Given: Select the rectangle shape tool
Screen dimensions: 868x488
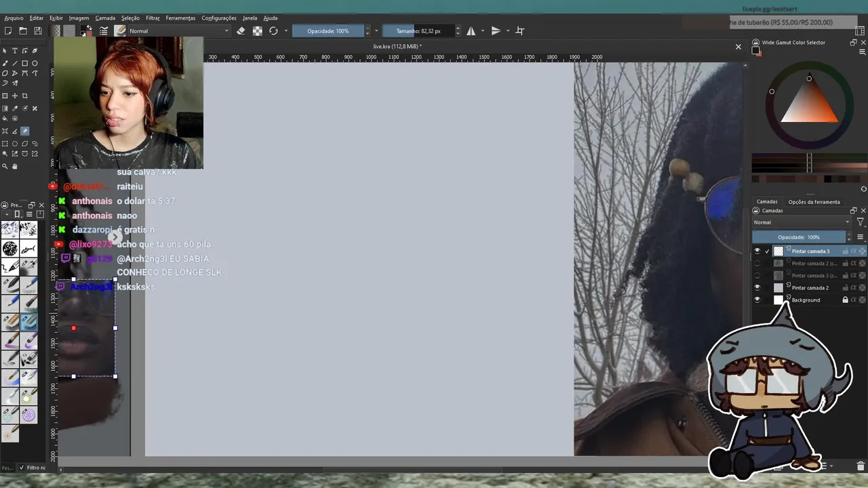Looking at the screenshot, I should point(24,62).
